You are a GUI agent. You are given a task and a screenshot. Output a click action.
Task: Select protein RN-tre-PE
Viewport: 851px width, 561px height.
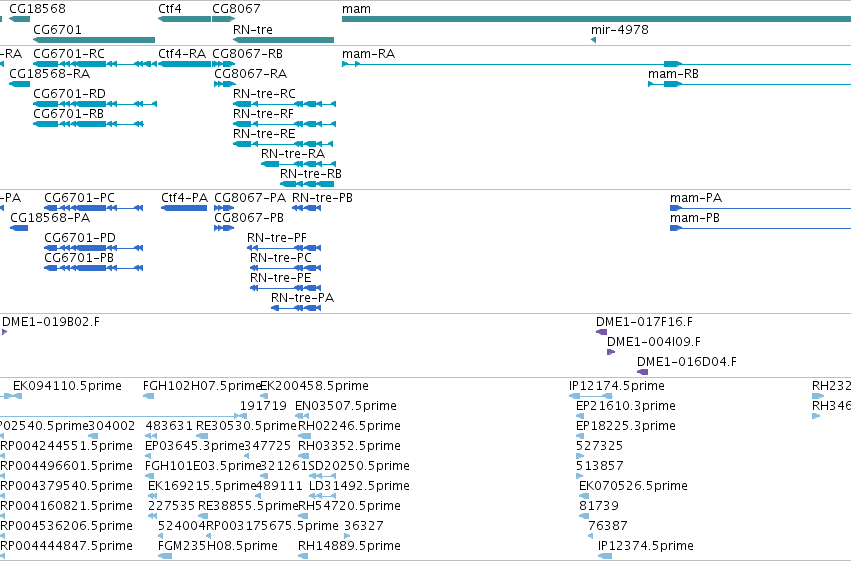coord(285,289)
